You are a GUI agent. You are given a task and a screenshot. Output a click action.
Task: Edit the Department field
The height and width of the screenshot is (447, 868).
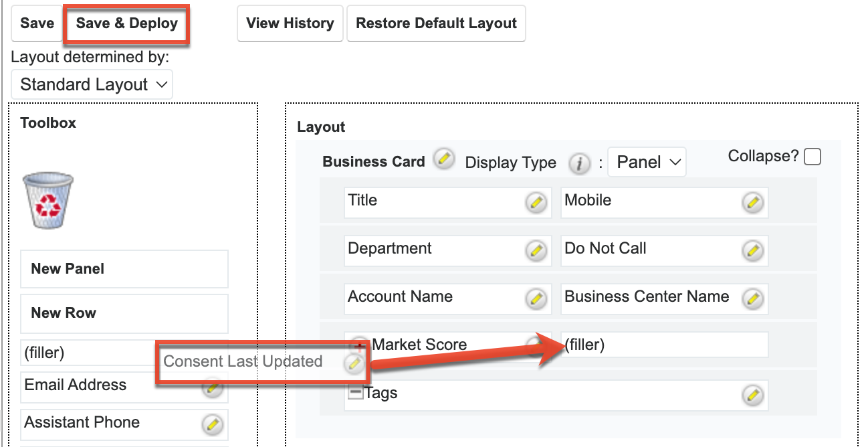(x=536, y=250)
